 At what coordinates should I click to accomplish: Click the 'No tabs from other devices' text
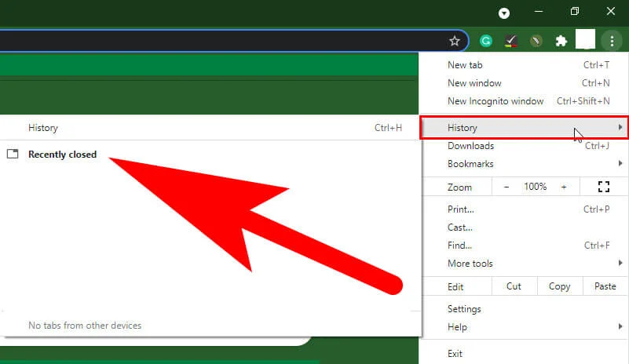(85, 326)
